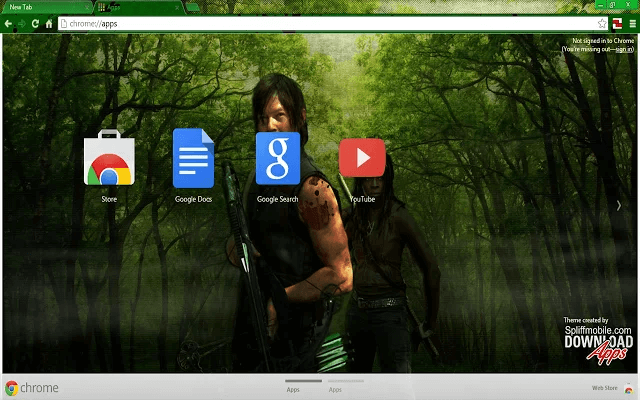640x400 pixels.
Task: Select the Apps browser tab
Action: (x=139, y=7)
